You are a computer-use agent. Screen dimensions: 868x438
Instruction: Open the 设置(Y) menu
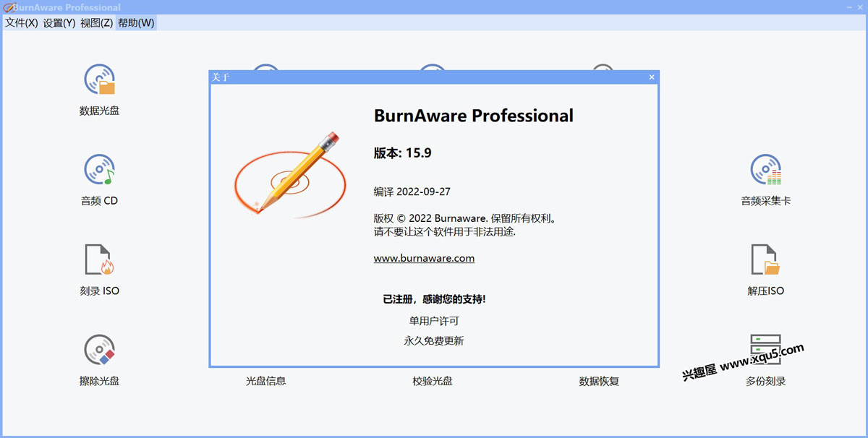coord(59,22)
